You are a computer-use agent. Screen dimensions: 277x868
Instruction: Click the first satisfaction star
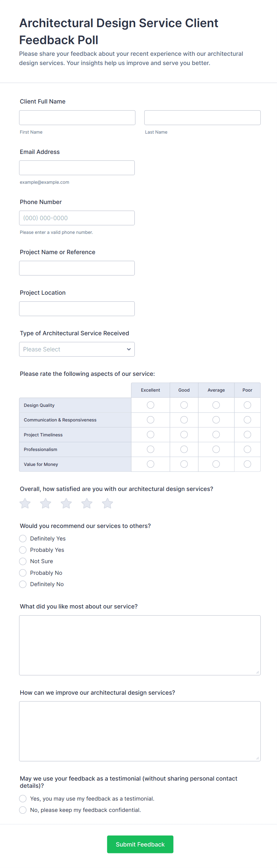click(25, 503)
